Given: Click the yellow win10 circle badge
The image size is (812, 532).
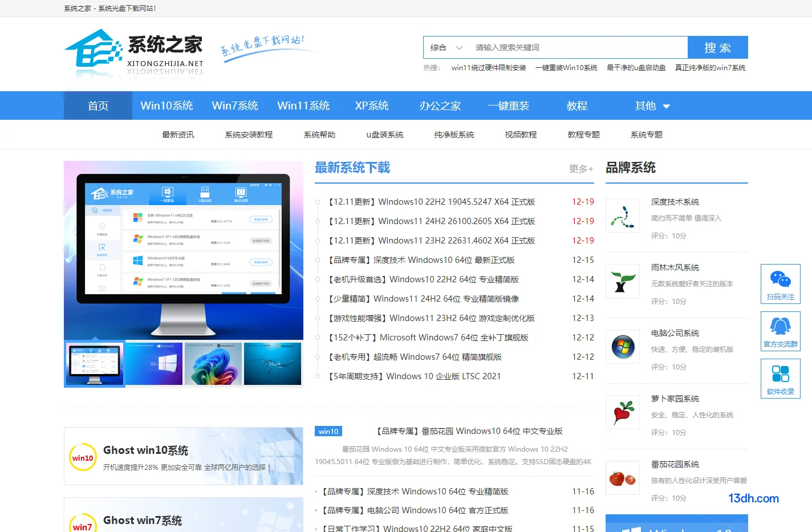Looking at the screenshot, I should pyautogui.click(x=83, y=457).
